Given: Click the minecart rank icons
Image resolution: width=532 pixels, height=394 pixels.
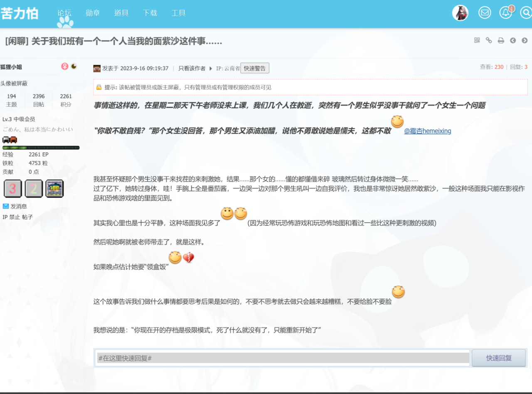Looking at the screenshot, I should click(x=10, y=140).
